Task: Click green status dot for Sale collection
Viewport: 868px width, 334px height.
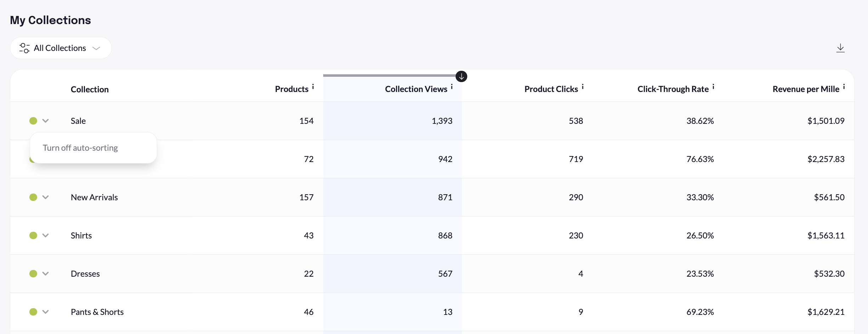Action: pyautogui.click(x=33, y=121)
